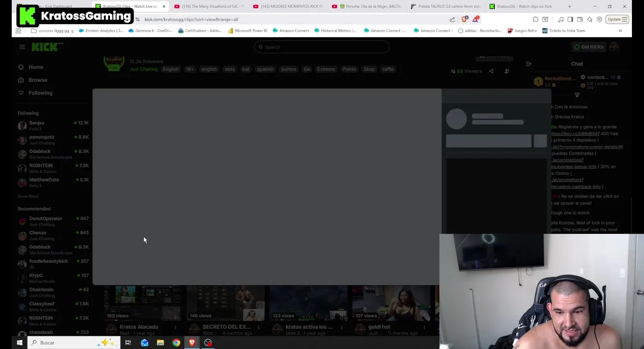
Task: Switch to MEJORES MOMENTOS KICK browser tab
Action: tap(288, 6)
